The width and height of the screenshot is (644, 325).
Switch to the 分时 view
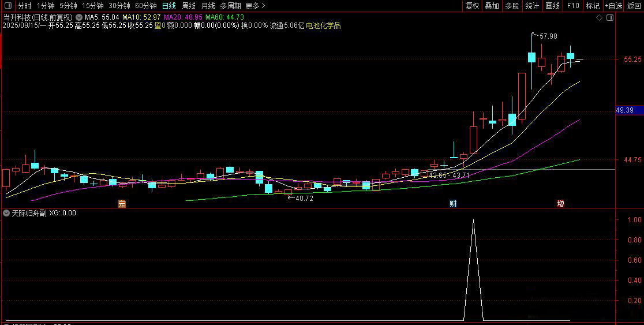pyautogui.click(x=25, y=6)
